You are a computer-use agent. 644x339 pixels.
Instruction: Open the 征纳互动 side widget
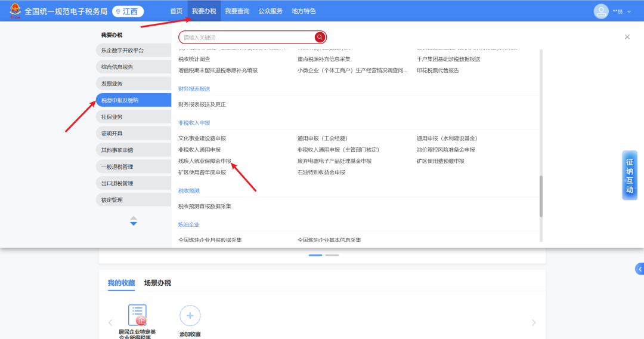click(630, 175)
